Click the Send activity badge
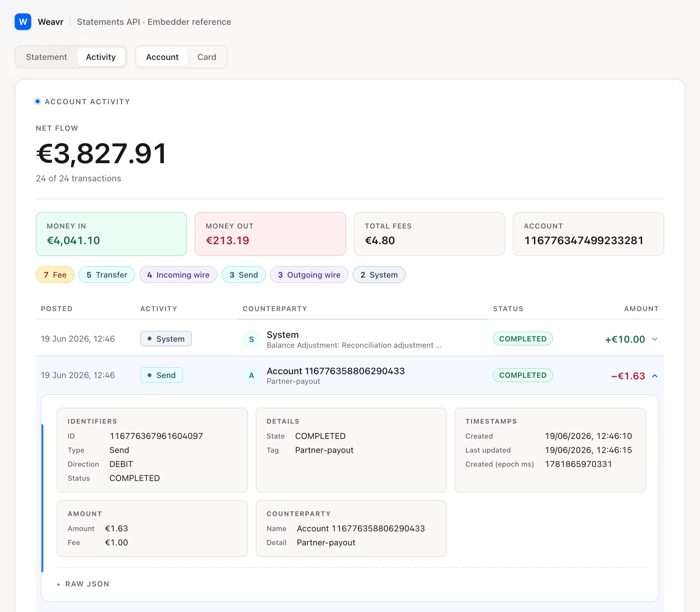 (162, 375)
